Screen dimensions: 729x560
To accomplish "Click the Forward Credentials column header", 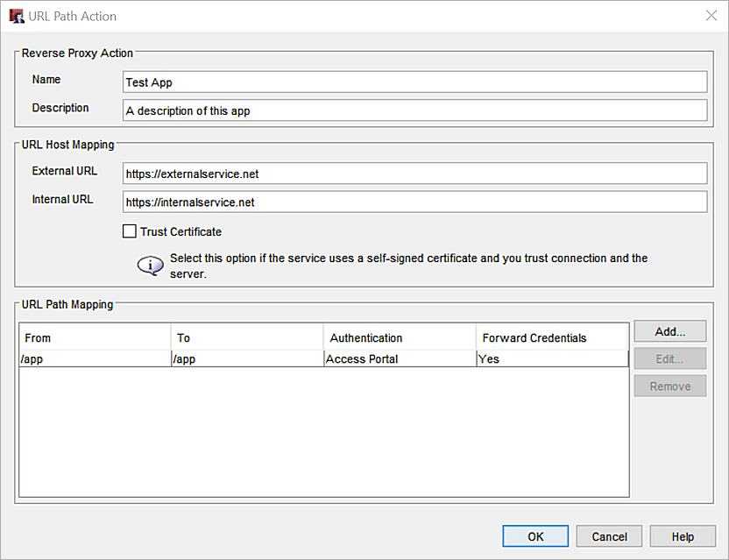I will (x=552, y=337).
